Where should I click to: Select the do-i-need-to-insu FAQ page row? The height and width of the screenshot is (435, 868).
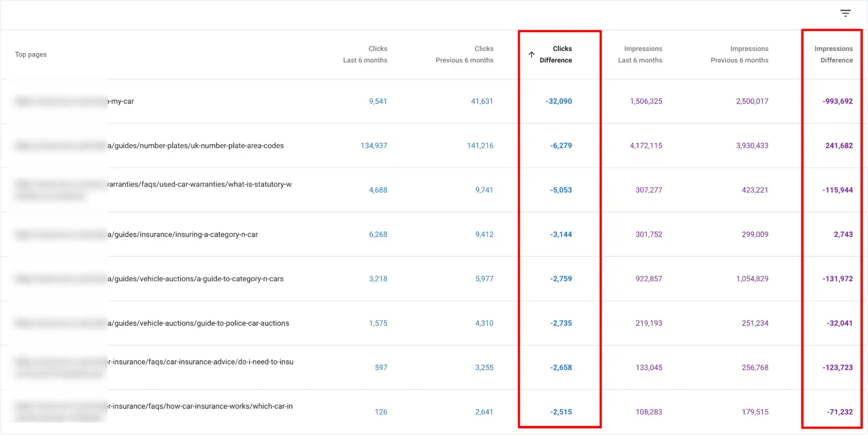(x=201, y=362)
